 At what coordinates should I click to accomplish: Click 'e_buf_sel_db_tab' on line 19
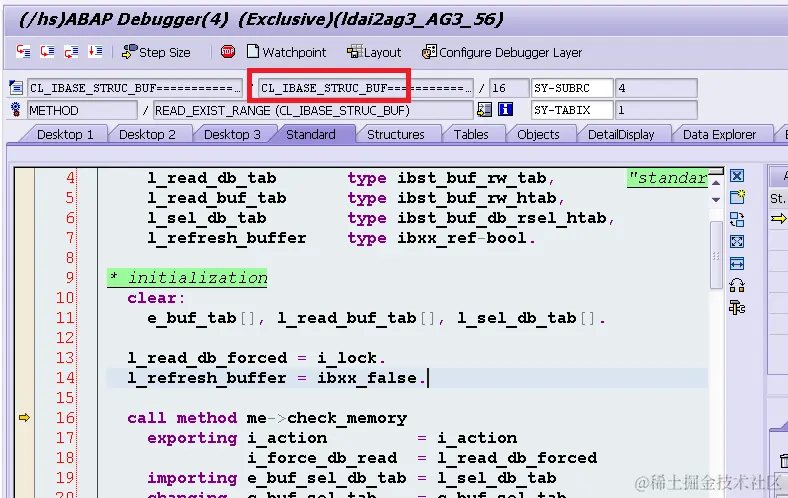[x=327, y=478]
